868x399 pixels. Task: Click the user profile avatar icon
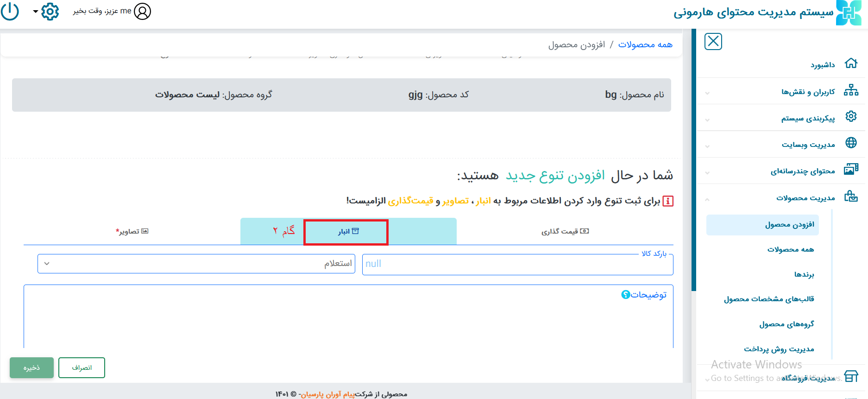142,11
